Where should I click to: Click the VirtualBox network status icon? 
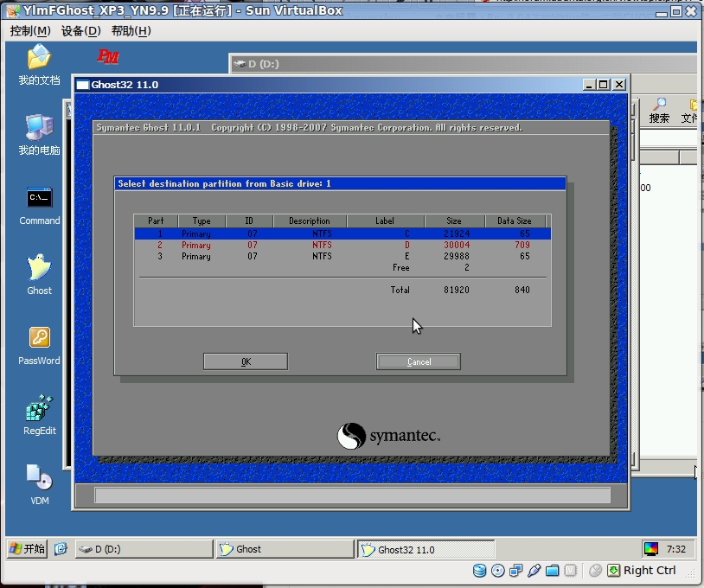(x=515, y=571)
